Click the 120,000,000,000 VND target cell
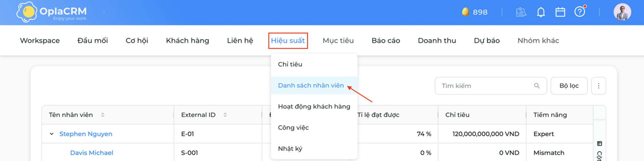Image resolution: width=644 pixels, height=161 pixels. pos(482,134)
